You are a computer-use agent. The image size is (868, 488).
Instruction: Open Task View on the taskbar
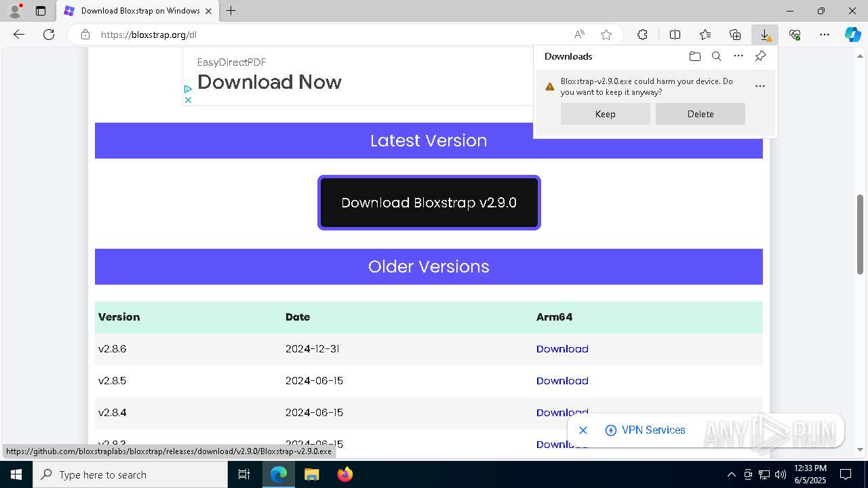pyautogui.click(x=244, y=474)
